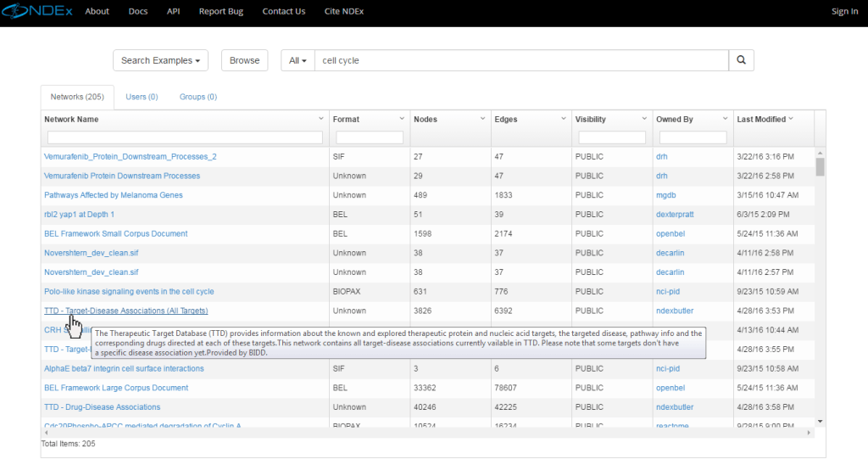This screenshot has height=476, width=868.
Task: Open Polo-like kinase signaling events network
Action: pyautogui.click(x=129, y=292)
